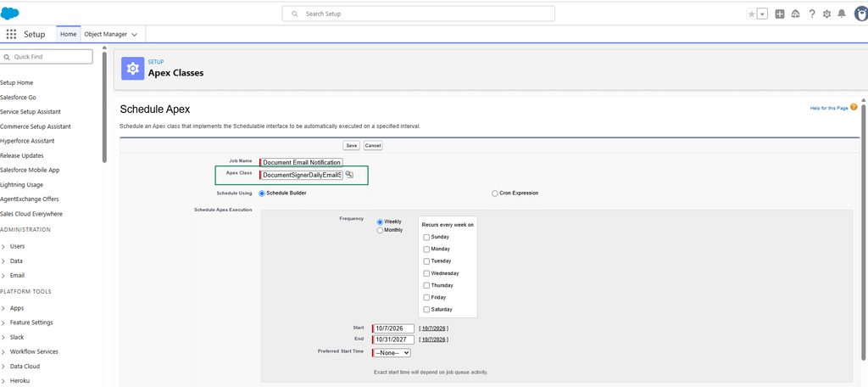Open the Preferred Start Time dropdown

(x=392, y=352)
